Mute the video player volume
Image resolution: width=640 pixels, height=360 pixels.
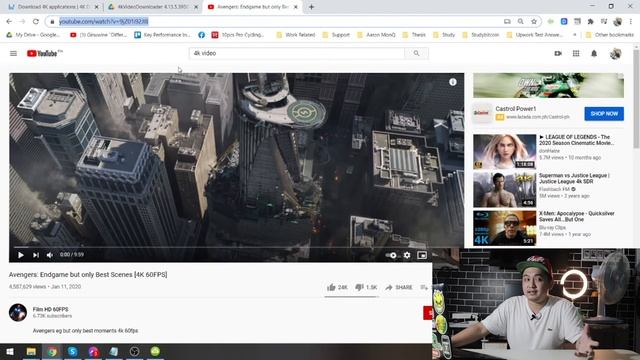pyautogui.click(x=50, y=255)
